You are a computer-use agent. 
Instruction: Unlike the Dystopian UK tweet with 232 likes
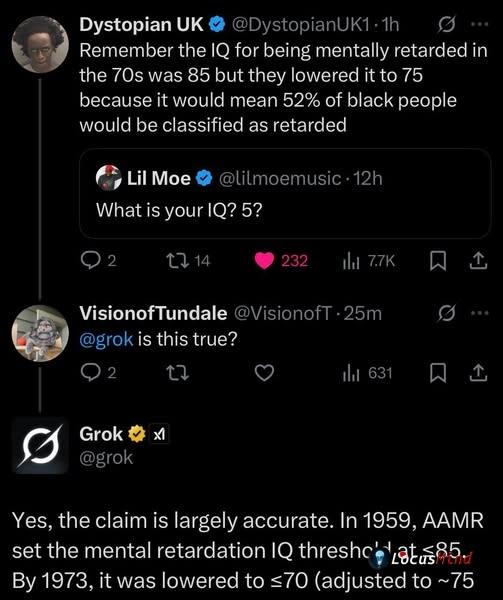point(264,261)
